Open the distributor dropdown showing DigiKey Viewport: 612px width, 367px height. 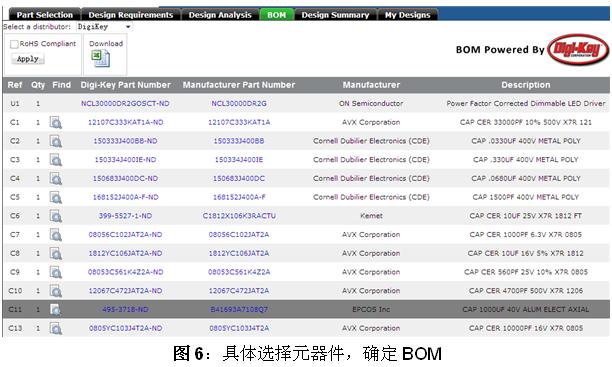104,27
